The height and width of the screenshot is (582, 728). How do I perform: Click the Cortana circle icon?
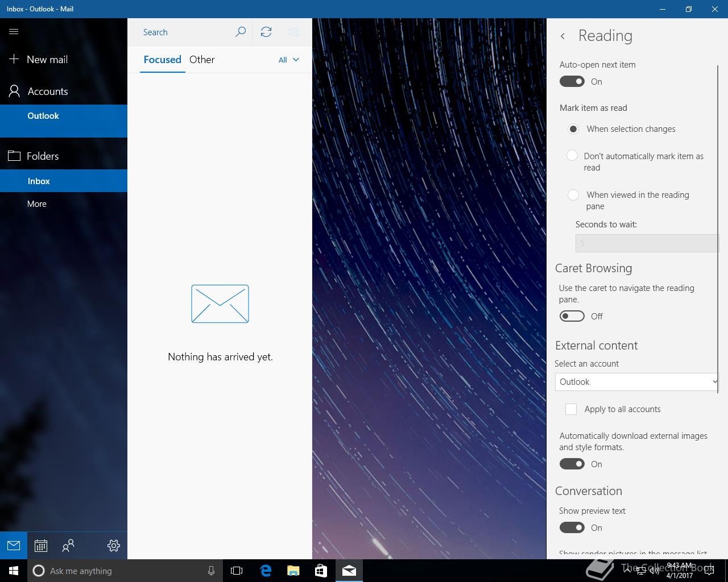pyautogui.click(x=39, y=571)
